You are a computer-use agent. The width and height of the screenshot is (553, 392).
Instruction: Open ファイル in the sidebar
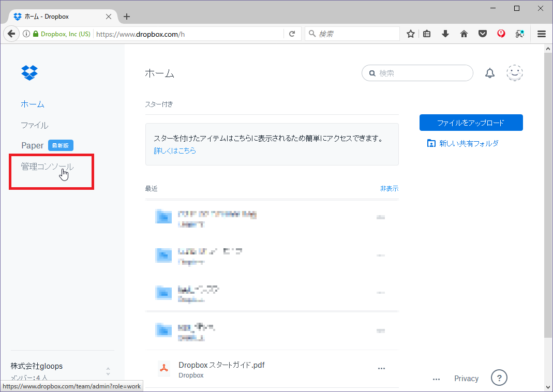coord(35,125)
